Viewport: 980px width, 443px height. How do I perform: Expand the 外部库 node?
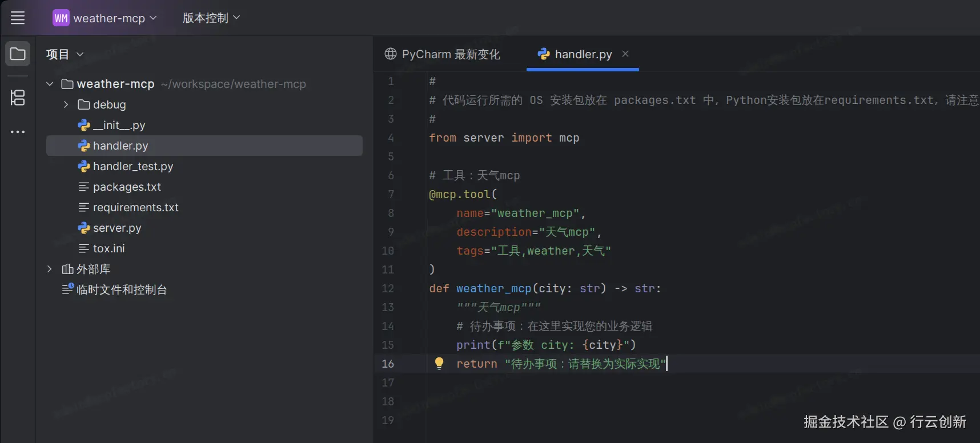[50, 269]
